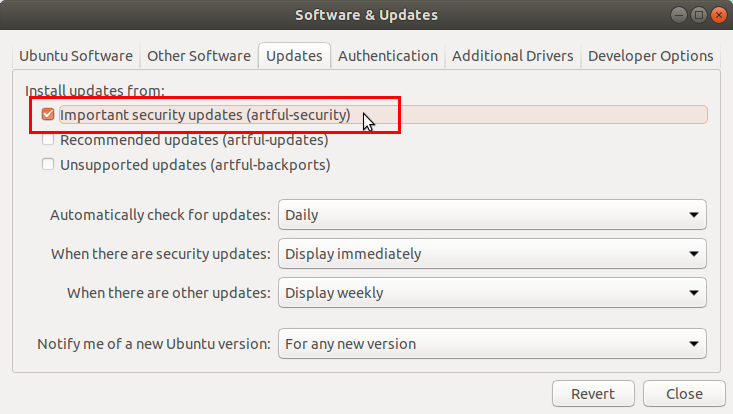Click the window minimize icon
The height and width of the screenshot is (414, 733).
678,15
